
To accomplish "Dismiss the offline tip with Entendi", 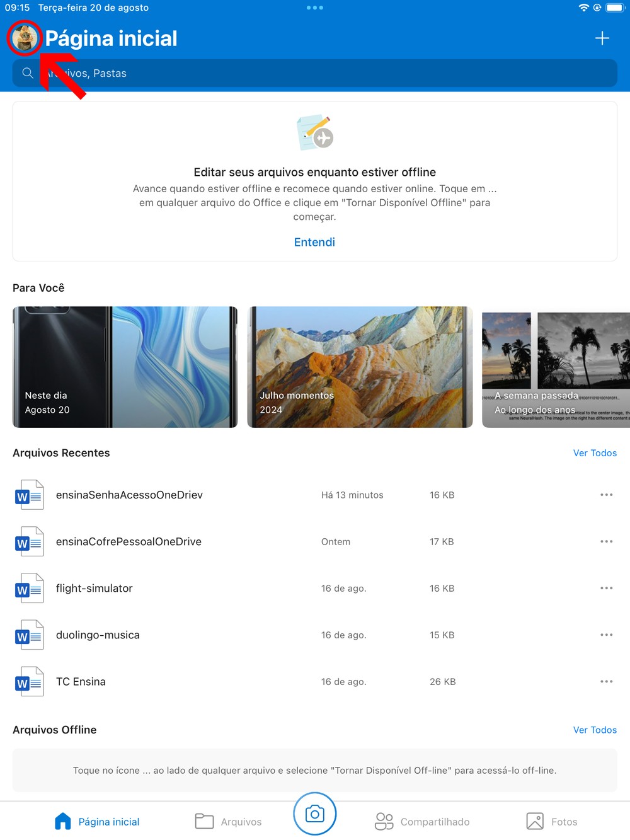I will pos(314,242).
